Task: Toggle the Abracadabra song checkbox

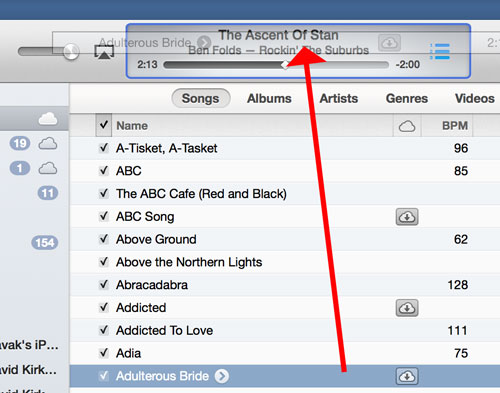Action: pos(104,284)
